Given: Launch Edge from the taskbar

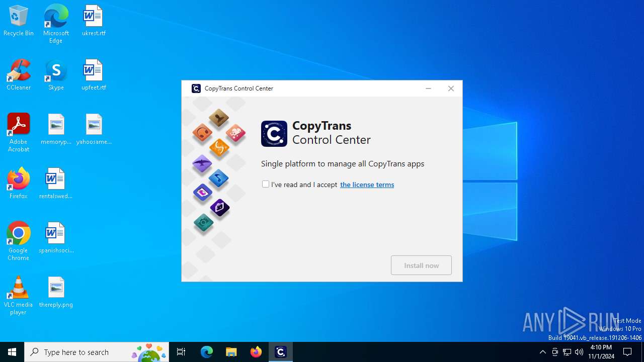Looking at the screenshot, I should [x=207, y=352].
